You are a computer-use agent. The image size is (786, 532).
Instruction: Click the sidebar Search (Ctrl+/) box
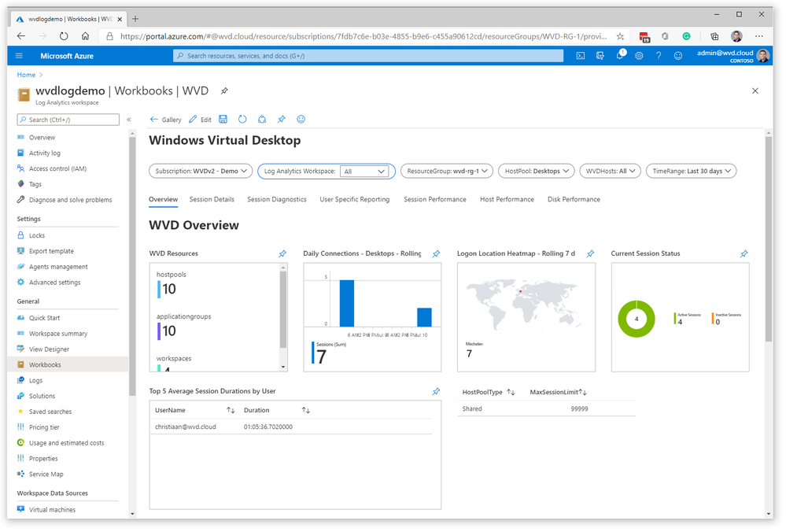(x=68, y=120)
